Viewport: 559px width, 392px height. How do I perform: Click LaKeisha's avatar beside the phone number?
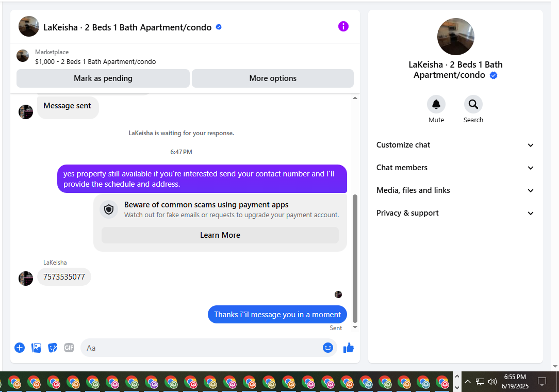click(26, 278)
